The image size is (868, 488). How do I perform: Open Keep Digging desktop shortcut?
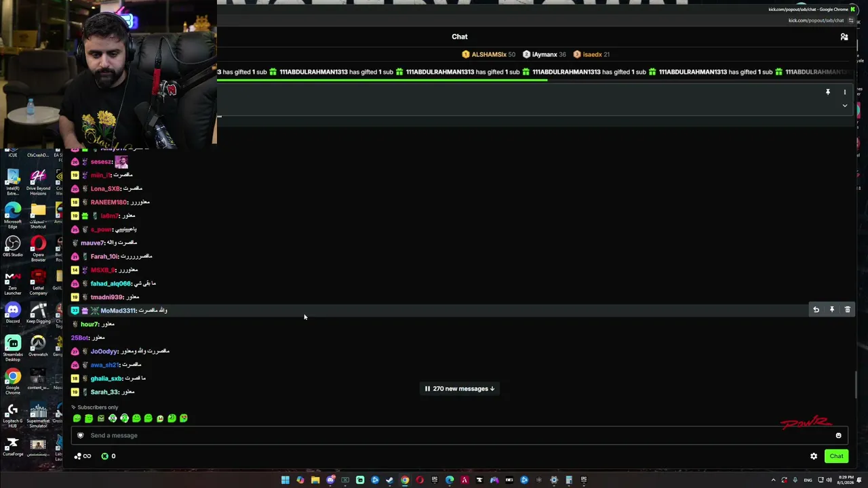coord(38,313)
